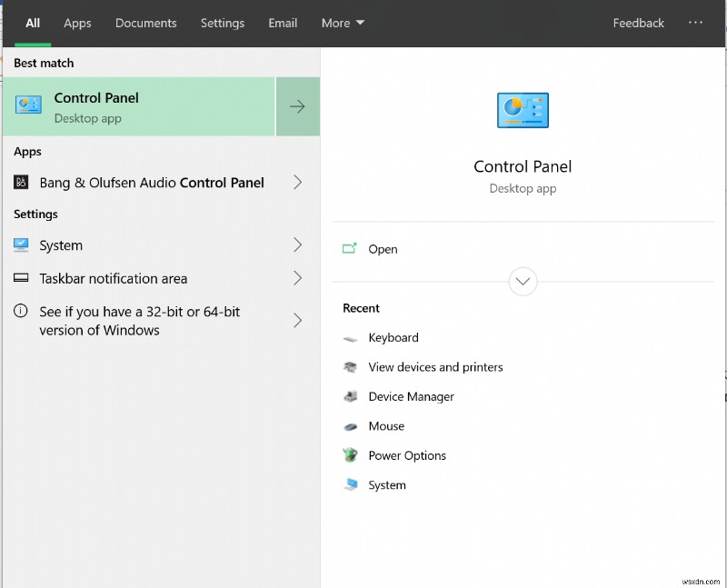
Task: Expand Bang & Olufsen result chevron
Action: [298, 183]
